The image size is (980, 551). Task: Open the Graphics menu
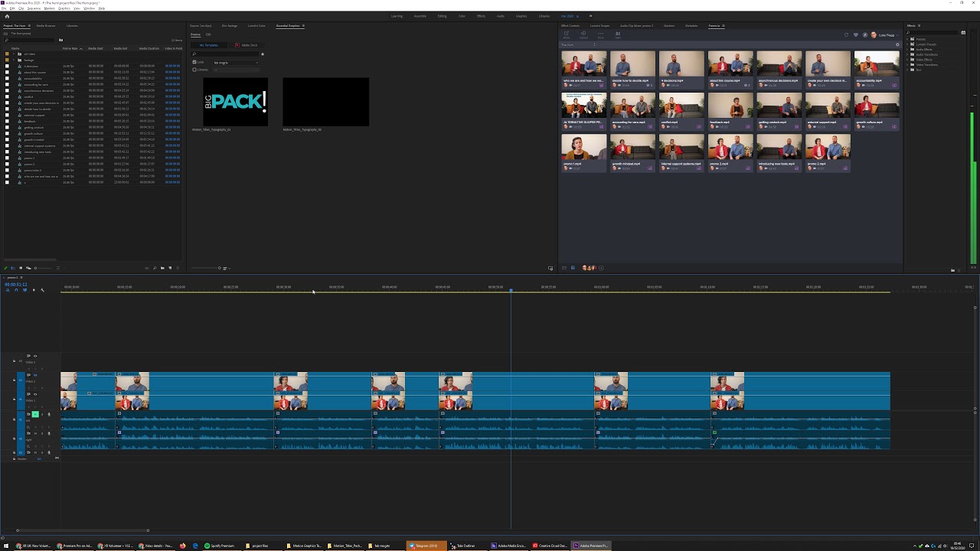[64, 8]
